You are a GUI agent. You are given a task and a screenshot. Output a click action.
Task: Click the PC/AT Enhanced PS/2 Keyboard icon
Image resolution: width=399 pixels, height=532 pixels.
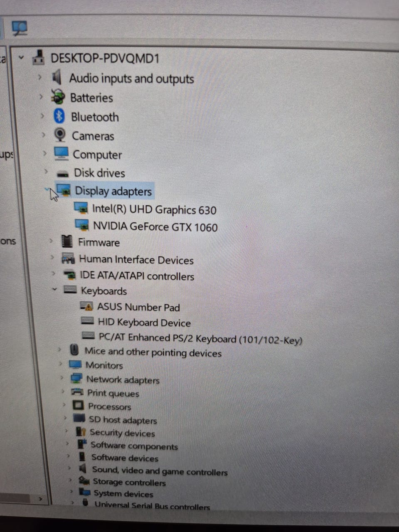point(88,335)
